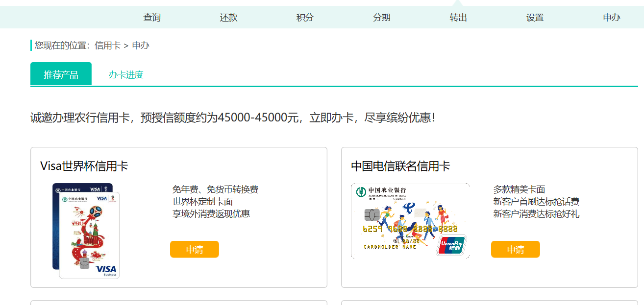This screenshot has width=644, height=305.
Task: Open the 查询 menu item
Action: [x=152, y=18]
